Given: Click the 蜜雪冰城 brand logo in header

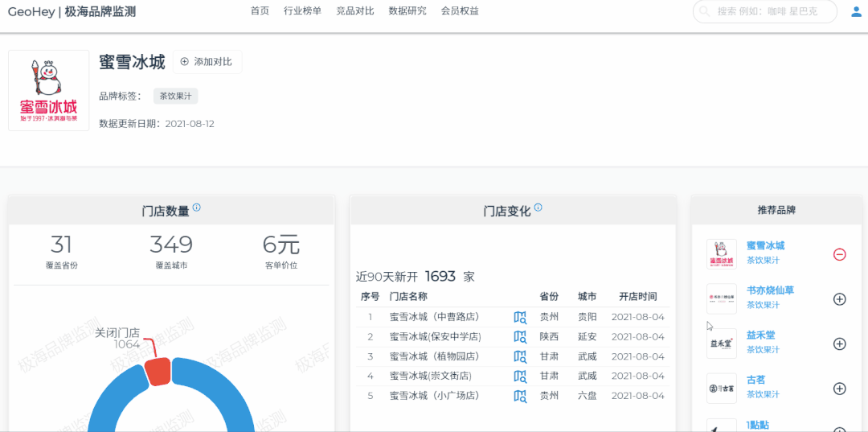Looking at the screenshot, I should 49,90.
